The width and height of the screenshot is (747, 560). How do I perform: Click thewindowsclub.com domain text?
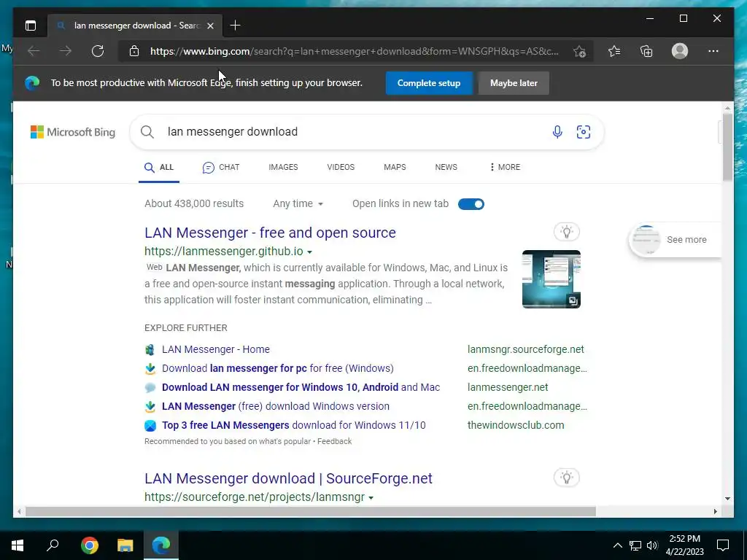click(x=516, y=425)
